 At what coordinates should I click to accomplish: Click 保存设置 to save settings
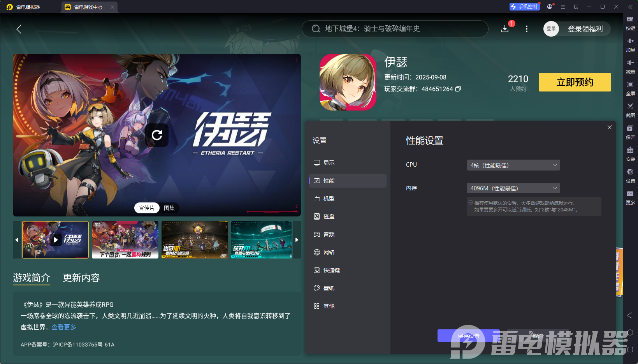click(x=469, y=336)
